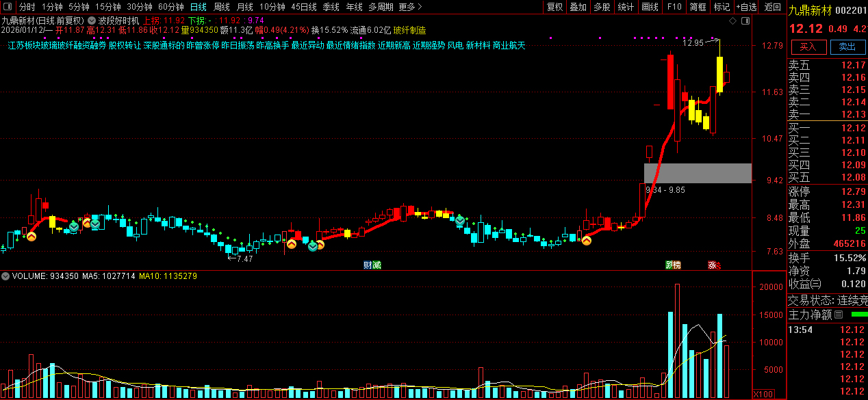Add stock with +自选 button
This screenshot has width=868, height=400.
747,7
